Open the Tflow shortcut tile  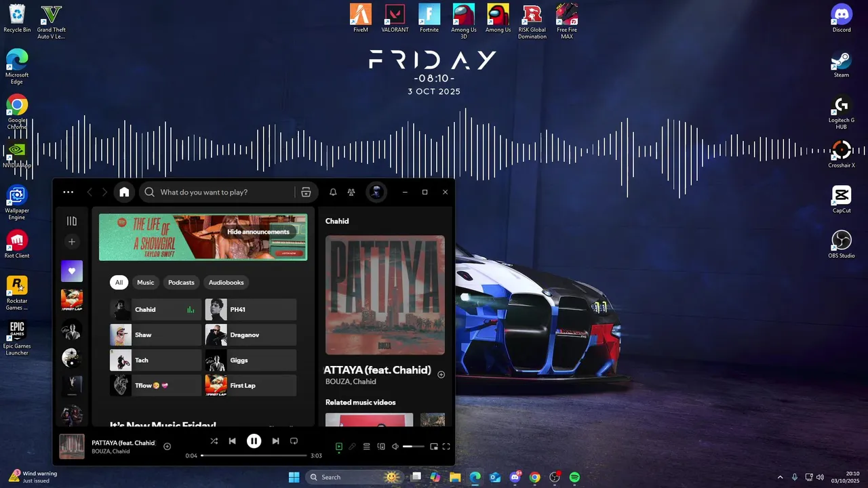coord(156,385)
